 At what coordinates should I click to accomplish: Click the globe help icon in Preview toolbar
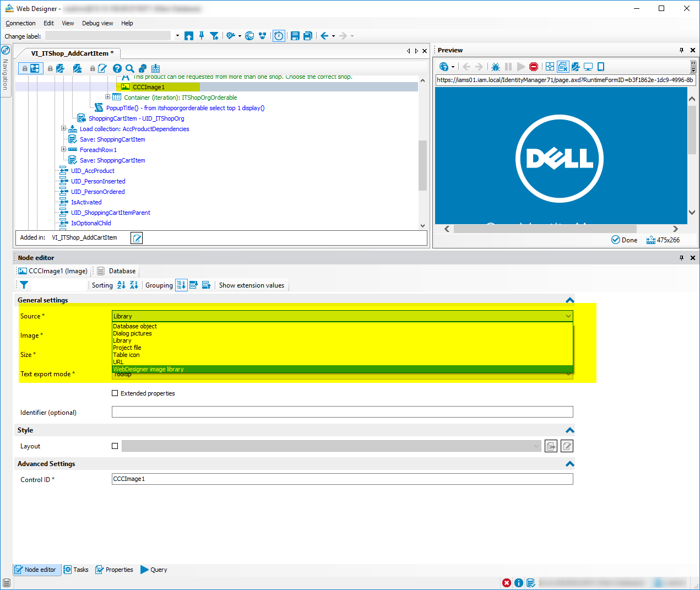click(444, 67)
